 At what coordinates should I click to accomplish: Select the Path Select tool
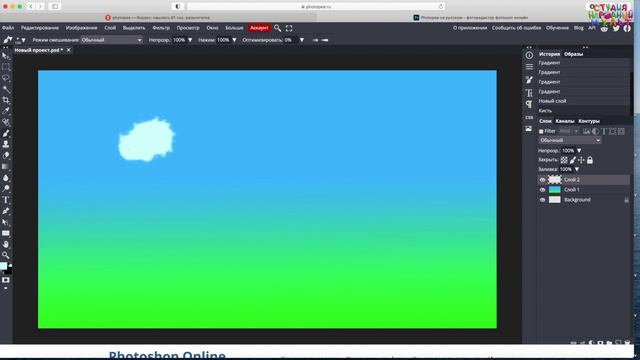[x=6, y=222]
